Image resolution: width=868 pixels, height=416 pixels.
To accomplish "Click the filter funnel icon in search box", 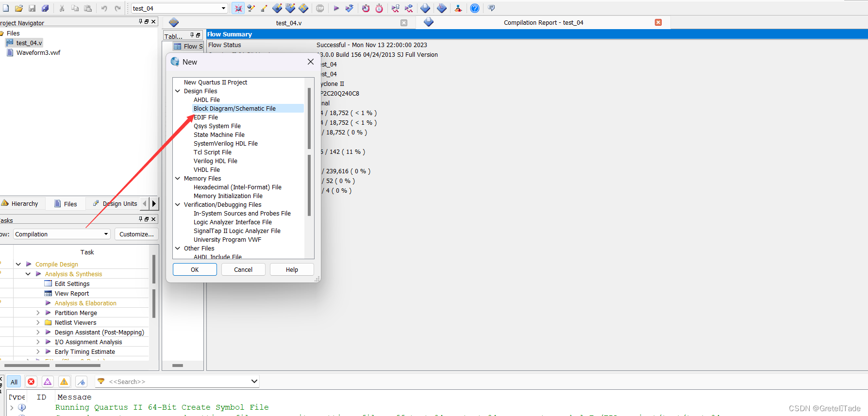I will pos(101,381).
